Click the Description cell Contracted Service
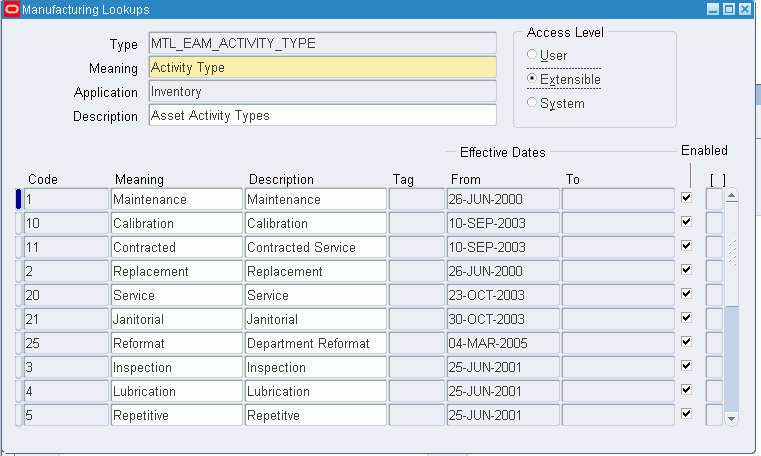Image resolution: width=761 pixels, height=456 pixels. click(x=316, y=247)
